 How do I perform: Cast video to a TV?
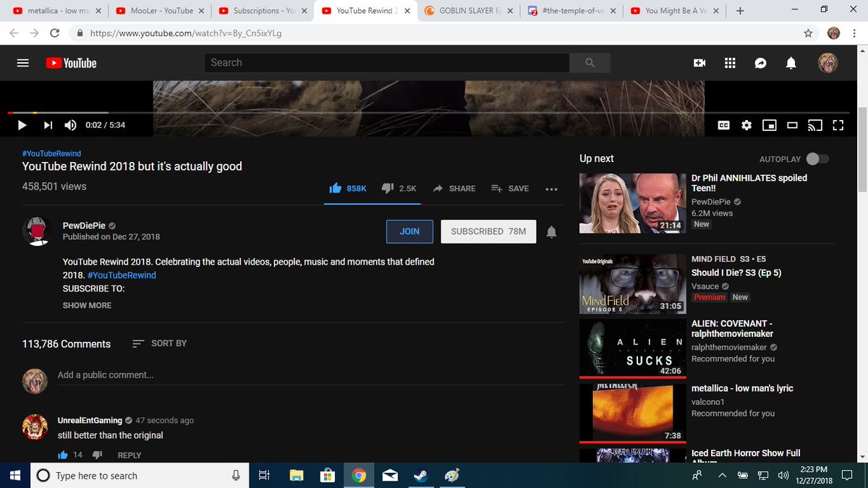coord(815,125)
